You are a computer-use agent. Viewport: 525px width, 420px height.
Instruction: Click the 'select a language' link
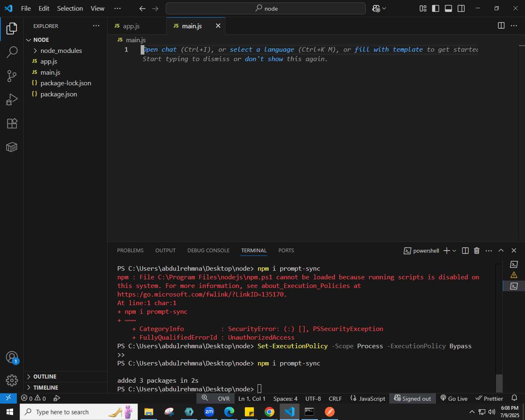click(262, 49)
